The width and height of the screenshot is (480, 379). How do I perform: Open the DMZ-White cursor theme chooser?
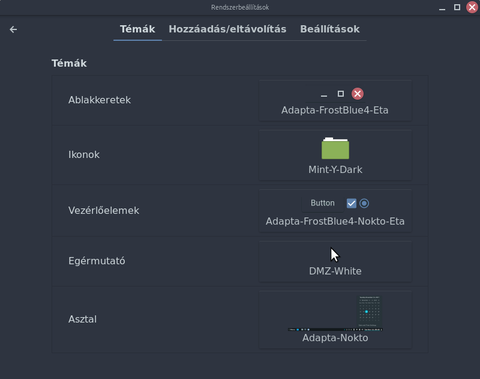tap(335, 262)
